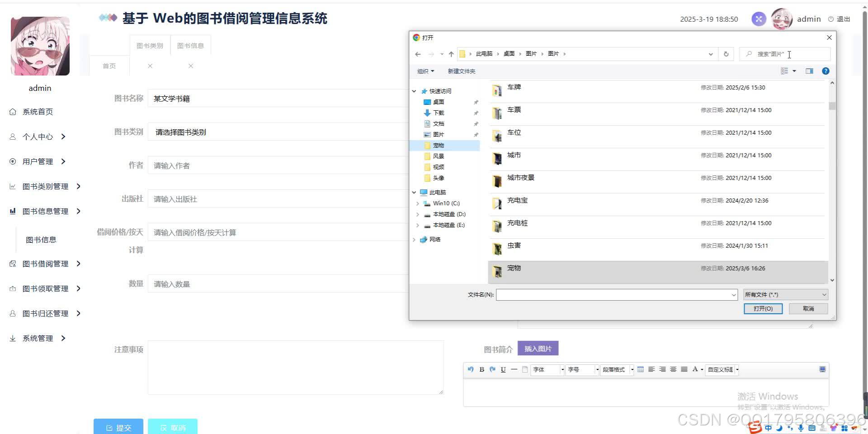
Task: Switch to the 图书类别 tab
Action: coord(150,46)
